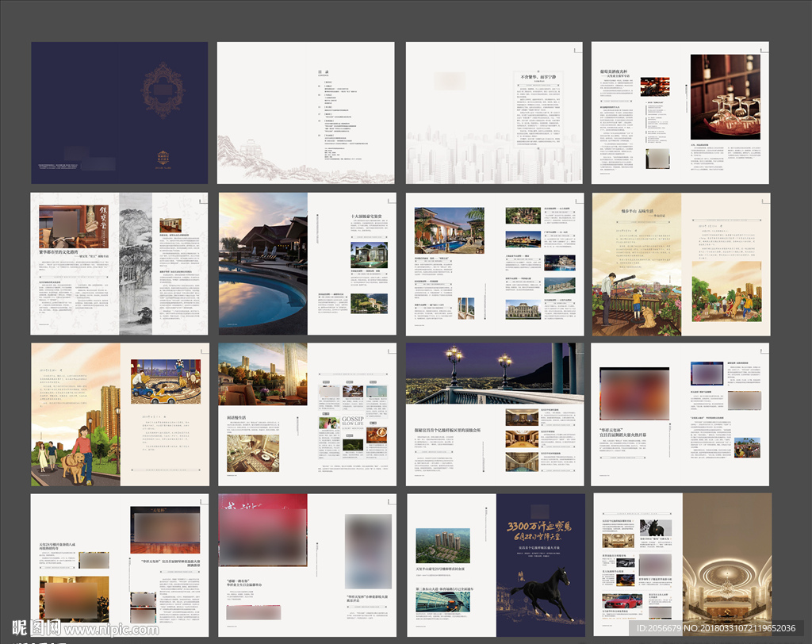Click the ID number text at bottom right
The height and width of the screenshot is (644, 812).
pyautogui.click(x=719, y=628)
